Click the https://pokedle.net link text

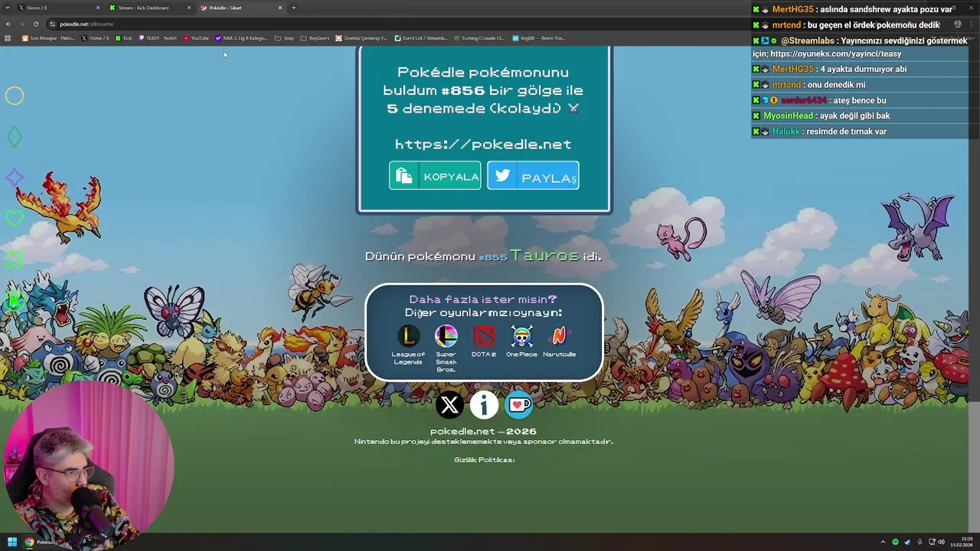[x=483, y=144]
